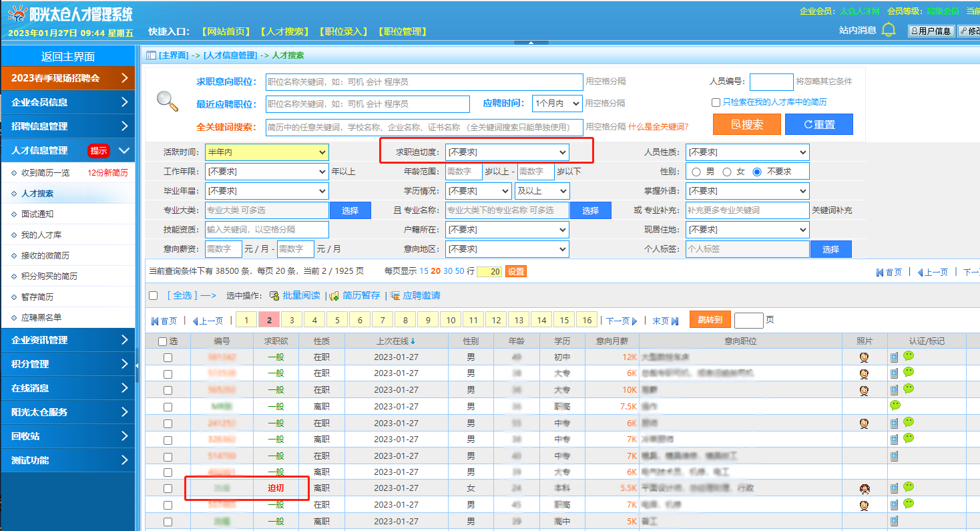Click the 简历暂存 save resume icon

point(334,295)
